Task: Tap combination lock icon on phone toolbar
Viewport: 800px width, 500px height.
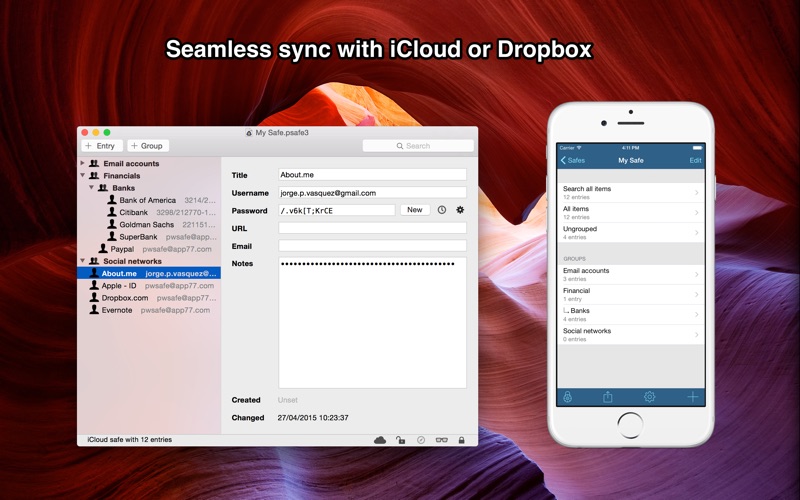Action: (567, 396)
